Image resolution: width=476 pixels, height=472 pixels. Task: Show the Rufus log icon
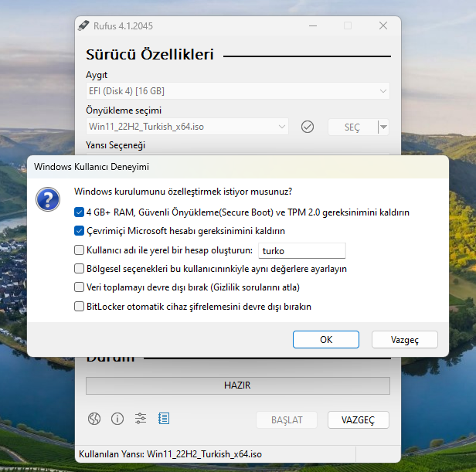click(164, 419)
